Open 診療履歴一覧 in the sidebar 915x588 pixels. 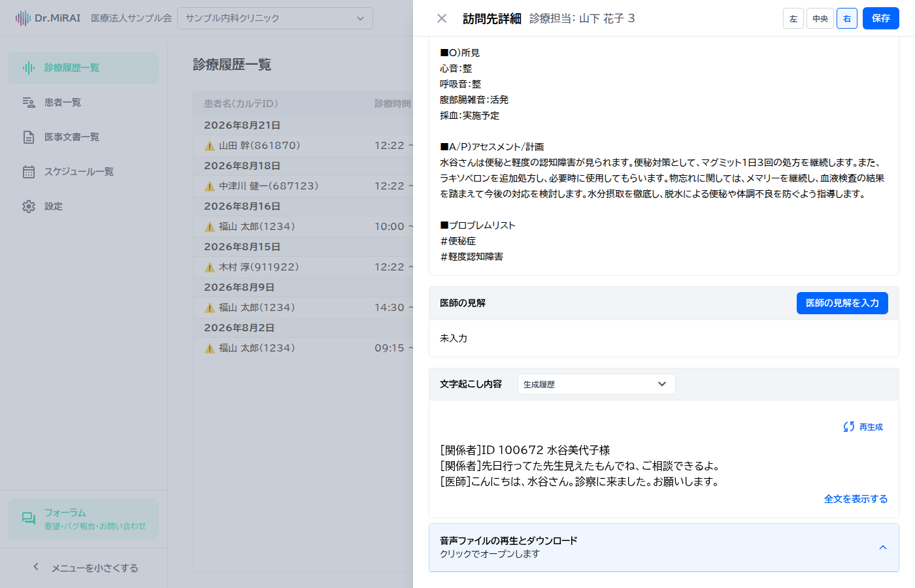pos(84,68)
